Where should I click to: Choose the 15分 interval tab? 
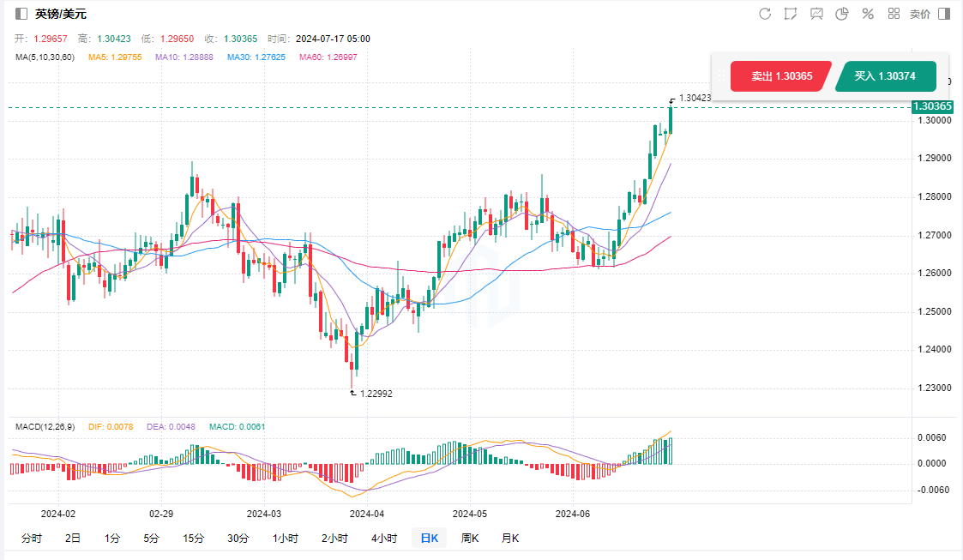tap(194, 539)
